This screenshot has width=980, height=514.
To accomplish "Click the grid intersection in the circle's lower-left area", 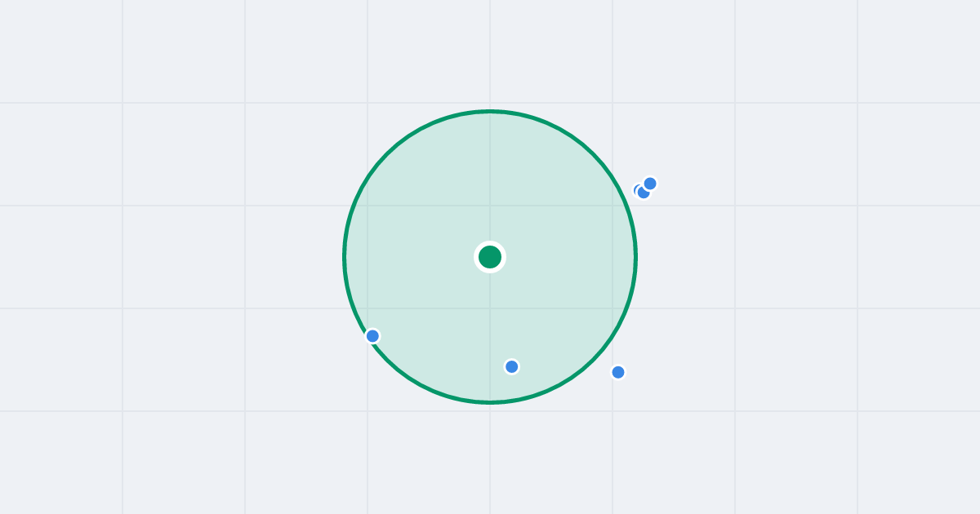I will pos(367,308).
